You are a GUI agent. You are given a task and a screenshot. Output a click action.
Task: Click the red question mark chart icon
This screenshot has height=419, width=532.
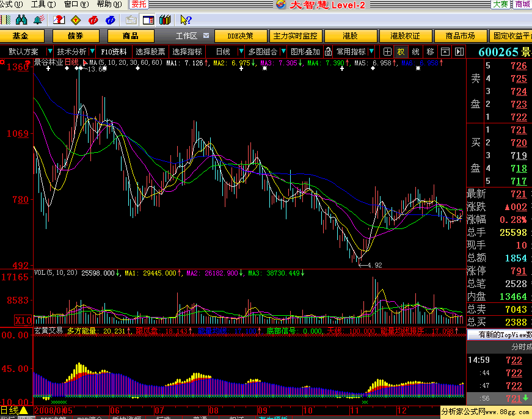[59, 20]
